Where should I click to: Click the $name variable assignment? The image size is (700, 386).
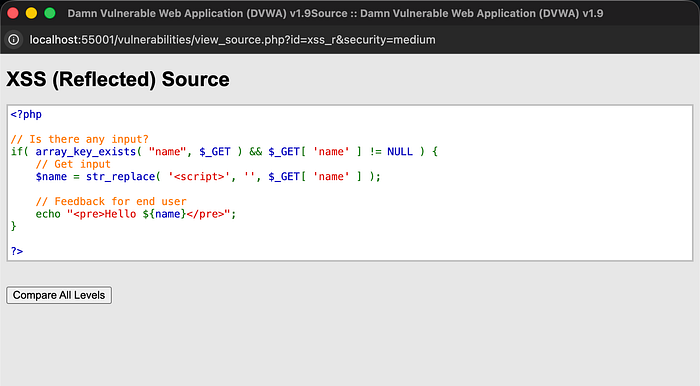coord(51,177)
